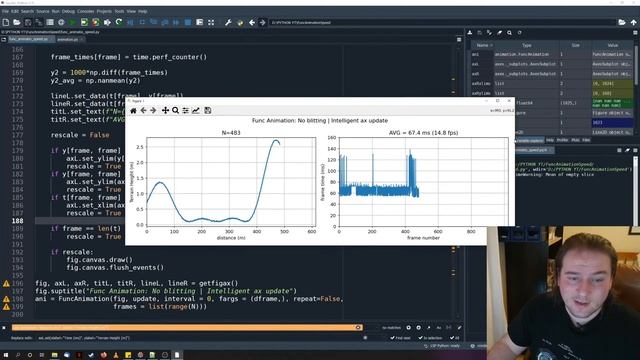The width and height of the screenshot is (640, 360).
Task: Open file using the folder icon
Action: [x=17, y=22]
